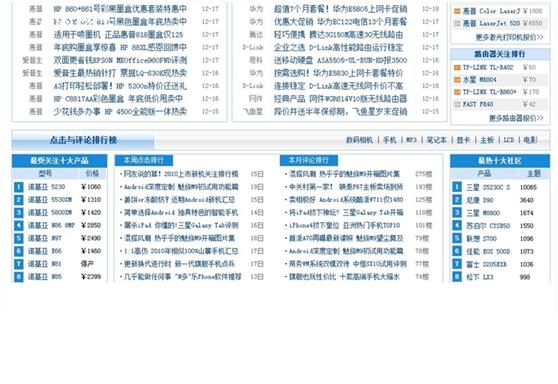Switch to MP3 ranking tab
This screenshot has width=558, height=384.
click(x=411, y=140)
